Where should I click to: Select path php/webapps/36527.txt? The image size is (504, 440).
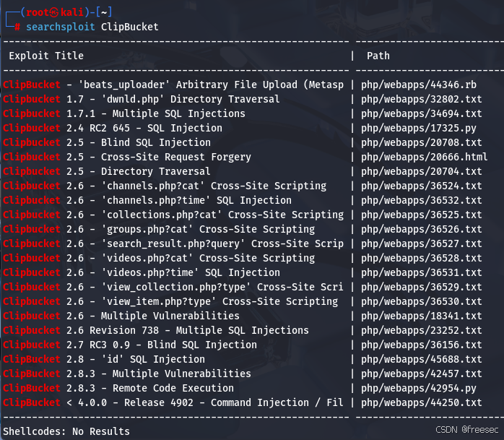tap(422, 244)
